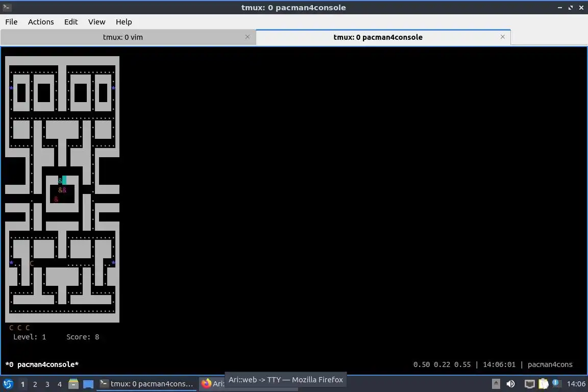Close the tmux: 0 pacman4console tab

tap(502, 37)
